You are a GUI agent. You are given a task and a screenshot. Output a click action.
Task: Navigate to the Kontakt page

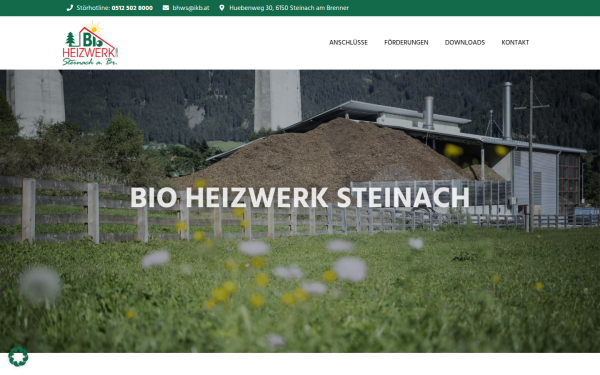[515, 42]
